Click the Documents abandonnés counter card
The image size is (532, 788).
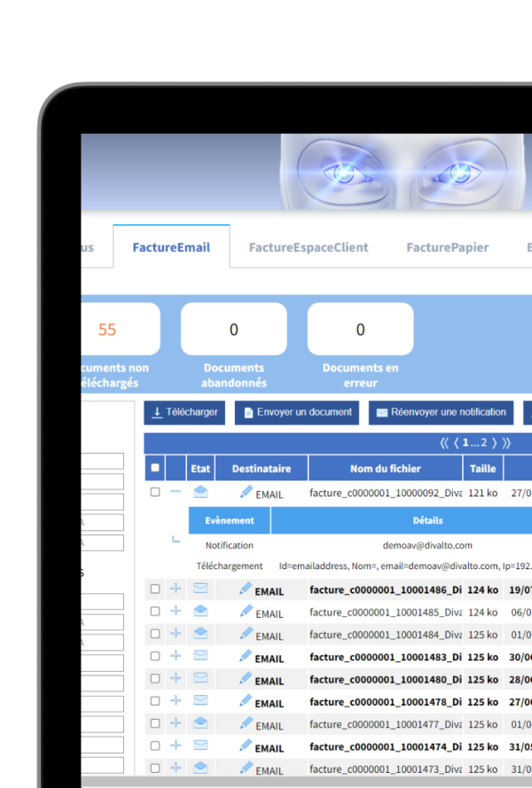point(234,329)
